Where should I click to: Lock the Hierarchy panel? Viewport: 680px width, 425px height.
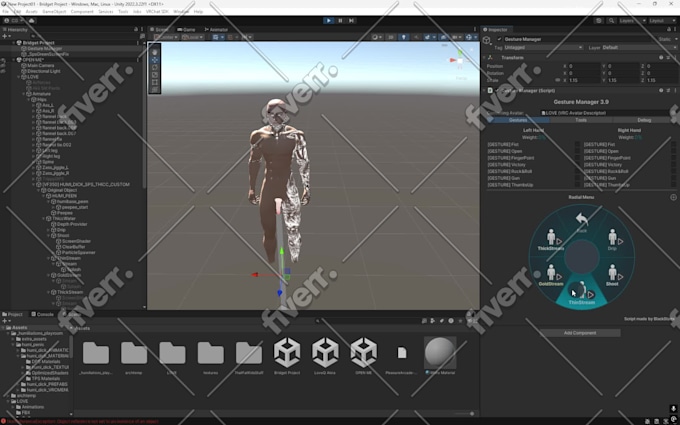(136, 29)
